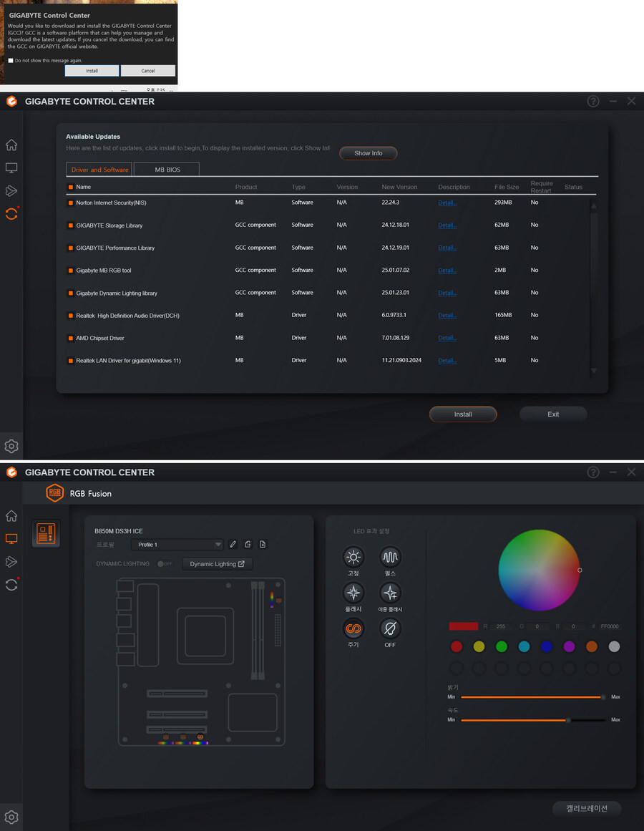
Task: Turn LEDs off with the OFF icon
Action: [390, 629]
